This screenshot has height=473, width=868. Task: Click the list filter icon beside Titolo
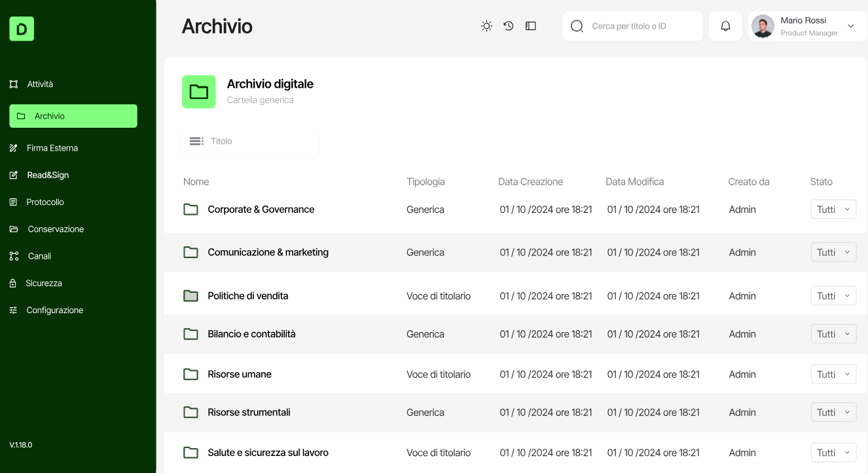pyautogui.click(x=196, y=141)
